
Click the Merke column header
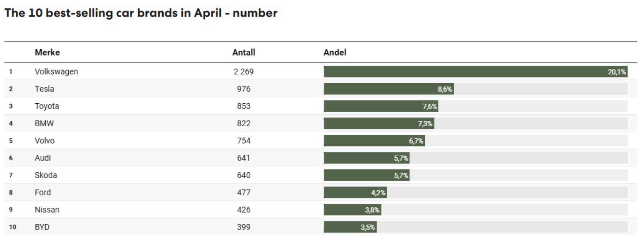click(x=47, y=53)
